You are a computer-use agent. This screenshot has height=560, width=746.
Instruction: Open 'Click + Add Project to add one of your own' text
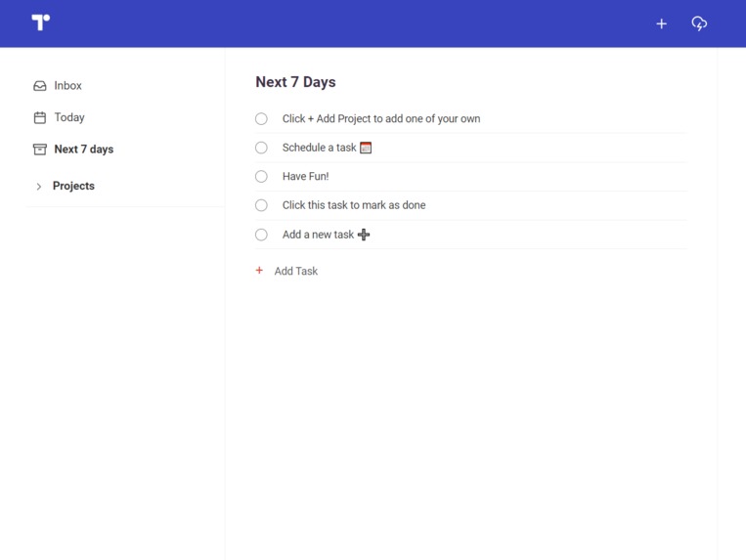click(x=381, y=119)
